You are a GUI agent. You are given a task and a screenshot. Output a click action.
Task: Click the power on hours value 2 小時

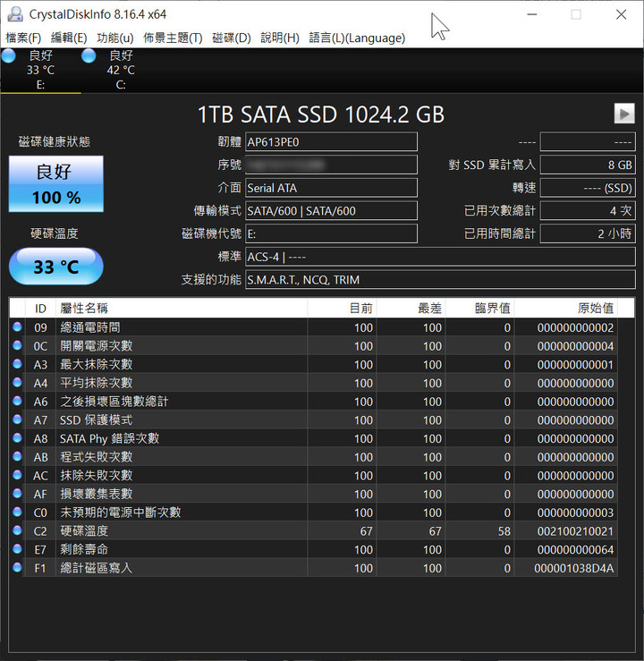click(588, 233)
